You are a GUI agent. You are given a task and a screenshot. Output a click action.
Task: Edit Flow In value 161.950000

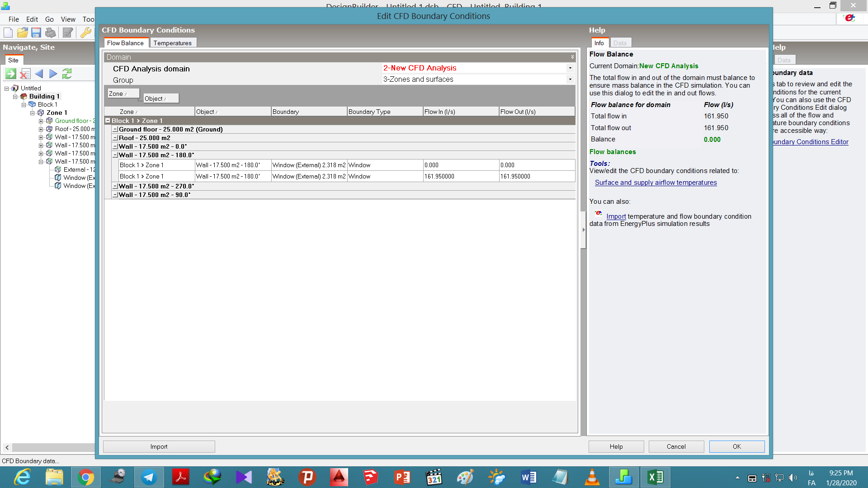click(461, 177)
